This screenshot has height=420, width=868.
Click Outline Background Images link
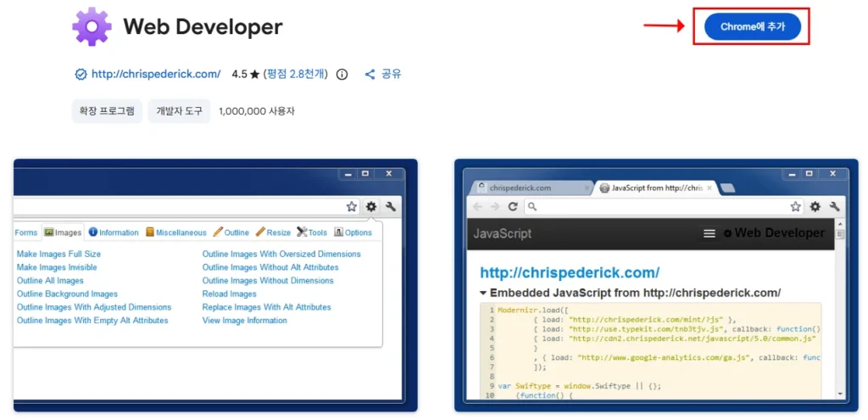[x=67, y=294]
